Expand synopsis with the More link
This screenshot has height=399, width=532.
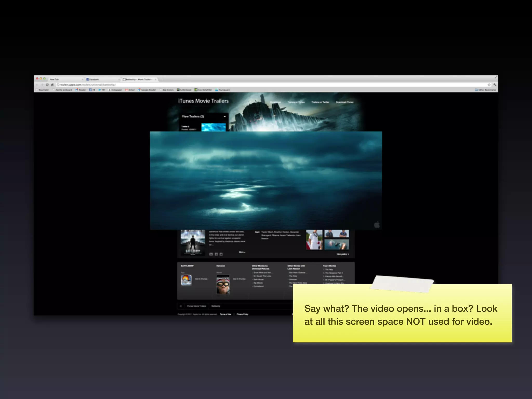(242, 252)
